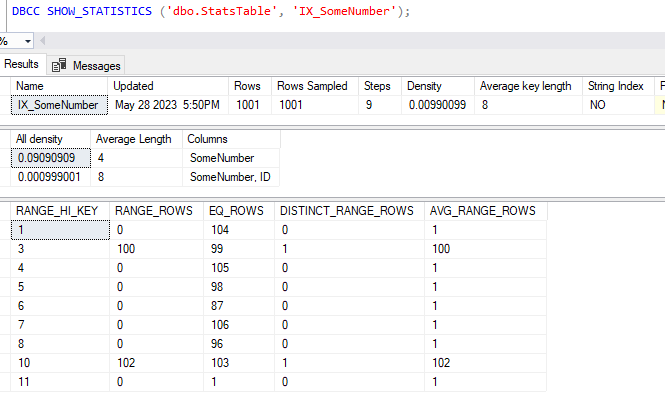Click the AVG_RANGE_ROWS column header

point(482,211)
